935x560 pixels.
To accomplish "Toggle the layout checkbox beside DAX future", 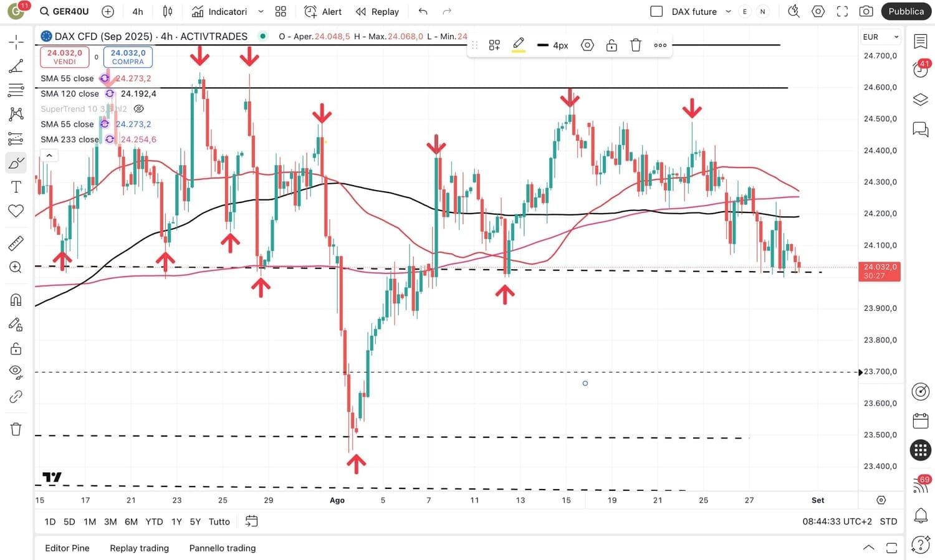I will (656, 11).
